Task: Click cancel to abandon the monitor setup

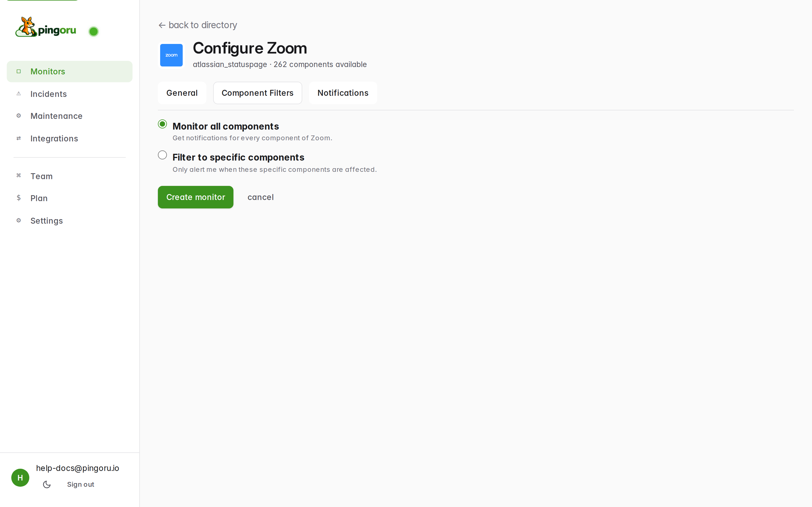Action: click(x=261, y=197)
